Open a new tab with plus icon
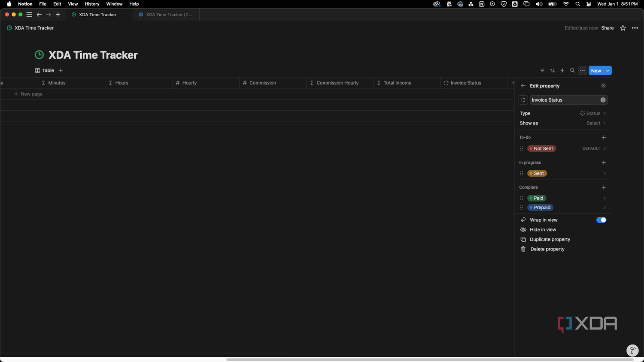This screenshot has width=644, height=362. click(58, 15)
